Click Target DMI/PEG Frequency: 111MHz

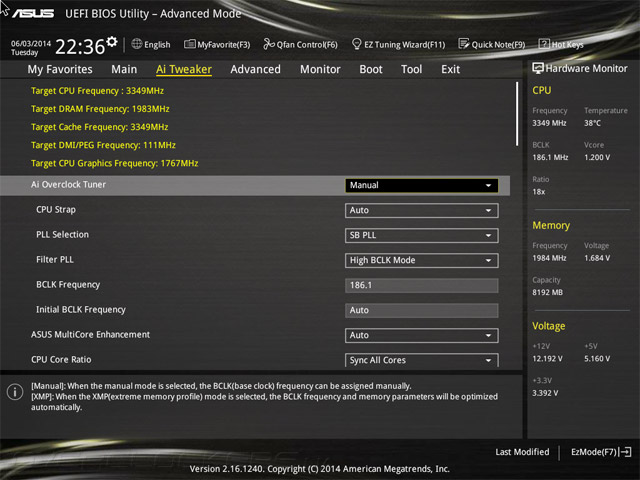click(103, 145)
